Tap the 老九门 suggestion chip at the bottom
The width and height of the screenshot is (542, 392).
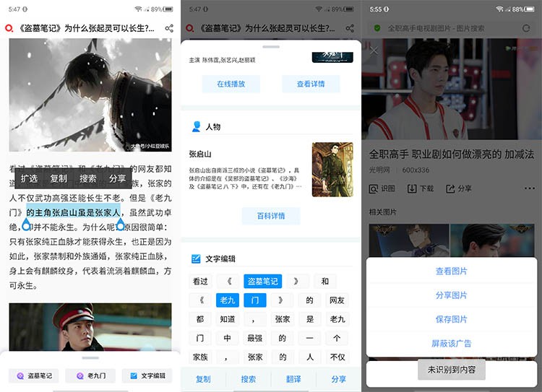coord(90,376)
